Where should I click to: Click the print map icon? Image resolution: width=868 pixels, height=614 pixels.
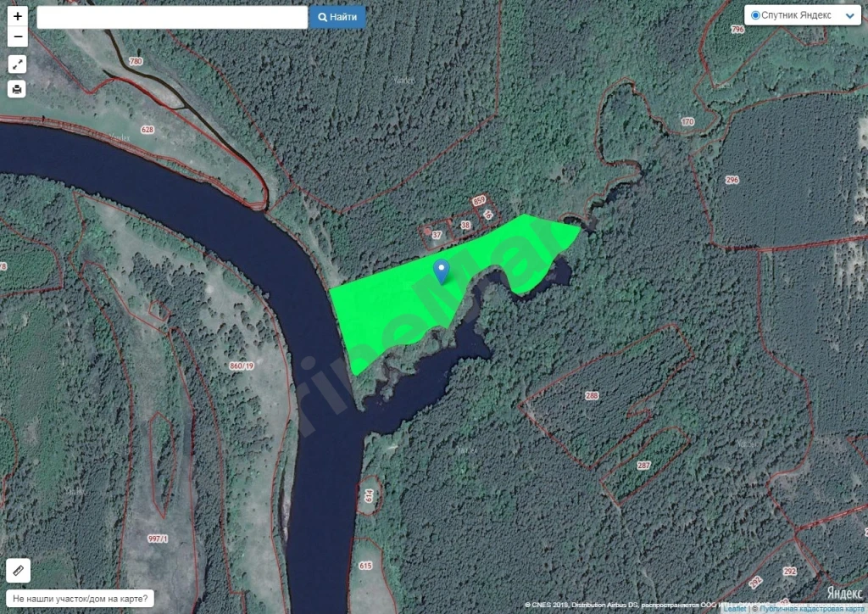pyautogui.click(x=17, y=88)
